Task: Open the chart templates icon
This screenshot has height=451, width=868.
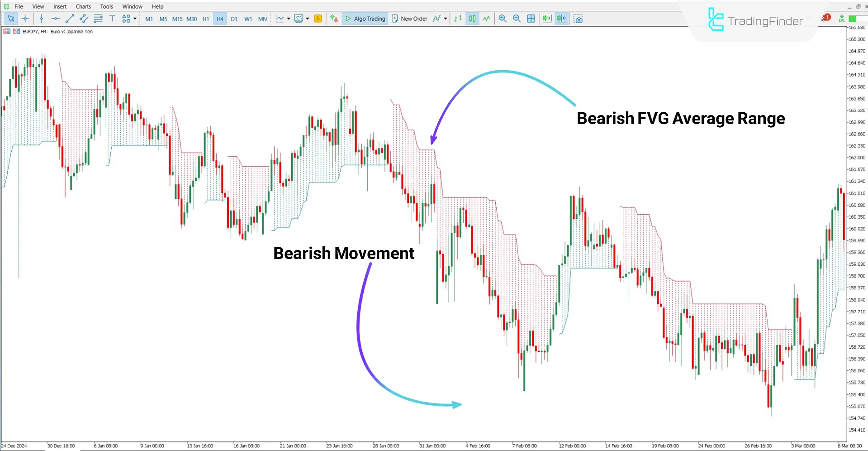Action: coord(299,19)
